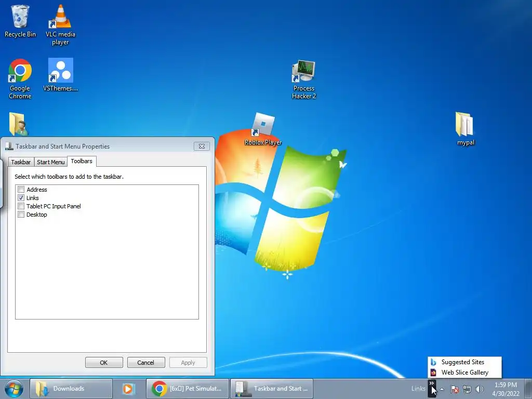
Task: Open the volume speaker tray icon
Action: (x=479, y=389)
